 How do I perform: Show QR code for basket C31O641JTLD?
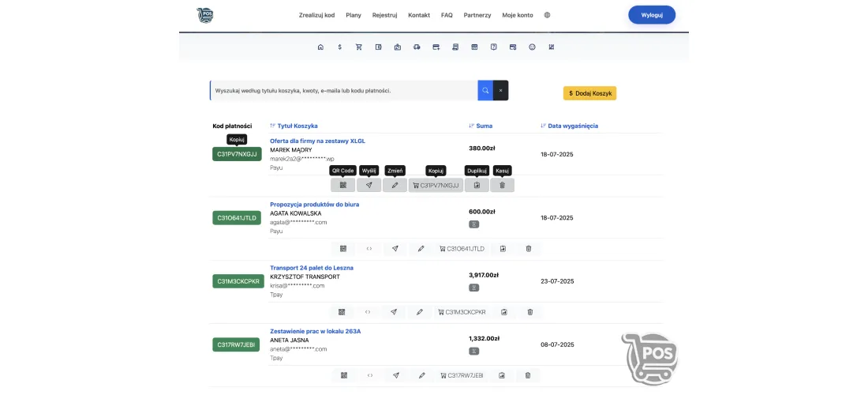pos(343,249)
